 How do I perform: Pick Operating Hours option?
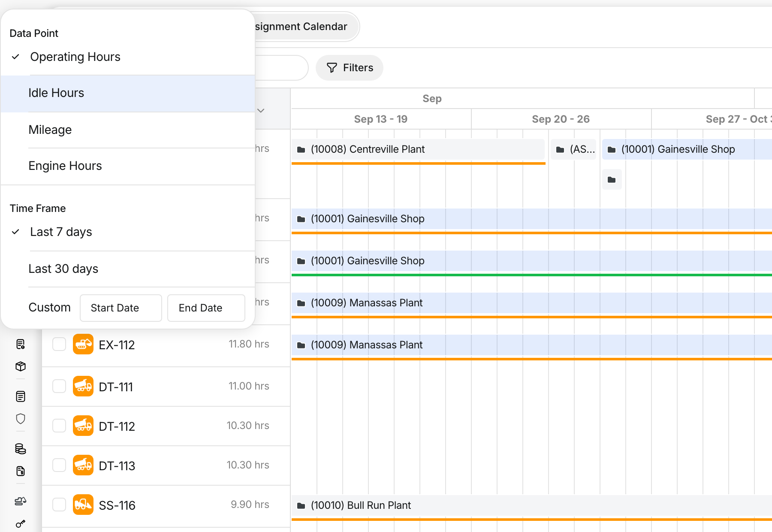tap(128, 57)
